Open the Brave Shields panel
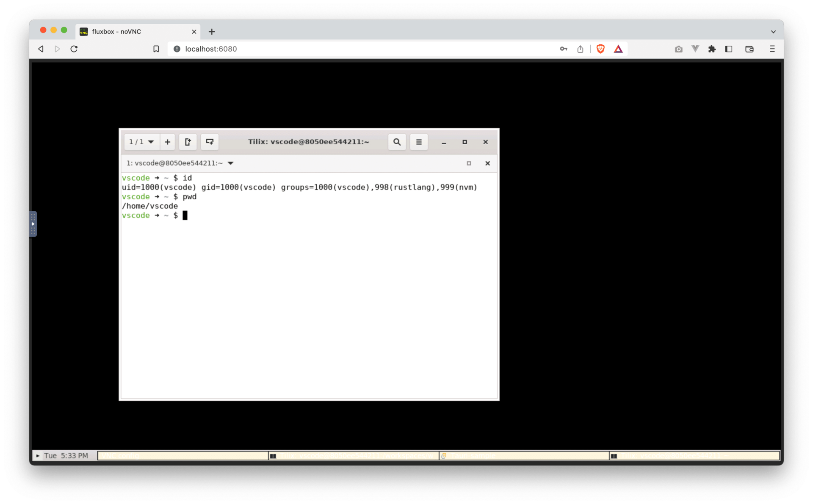Viewport: 813px width, 504px height. (600, 49)
